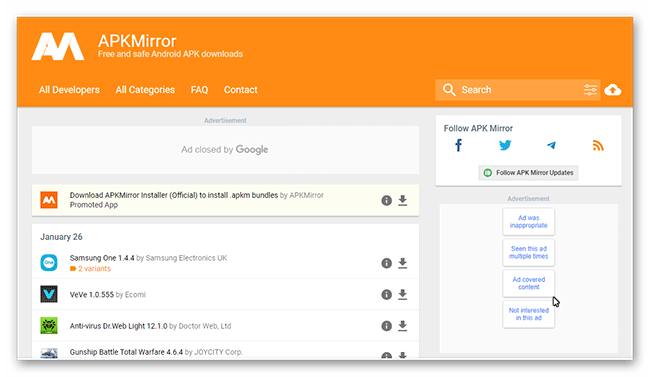This screenshot has height=377, width=650.
Task: Open JOYCITY Corp. developer link
Action: pos(218,352)
